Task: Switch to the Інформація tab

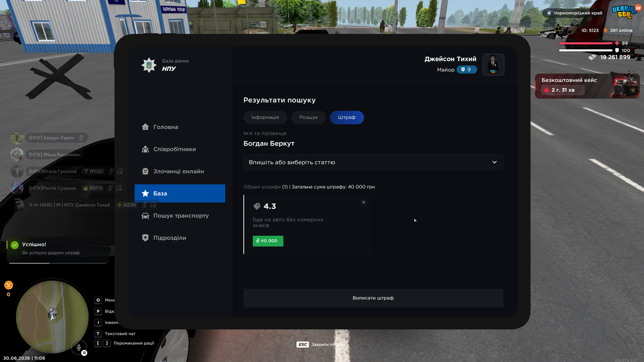Action: click(265, 117)
